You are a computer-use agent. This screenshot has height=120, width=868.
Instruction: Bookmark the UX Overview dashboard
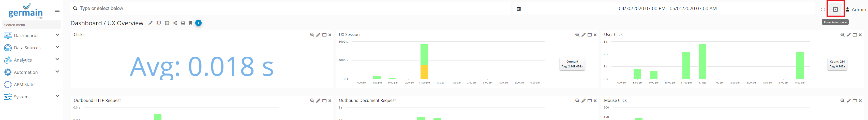pyautogui.click(x=190, y=23)
